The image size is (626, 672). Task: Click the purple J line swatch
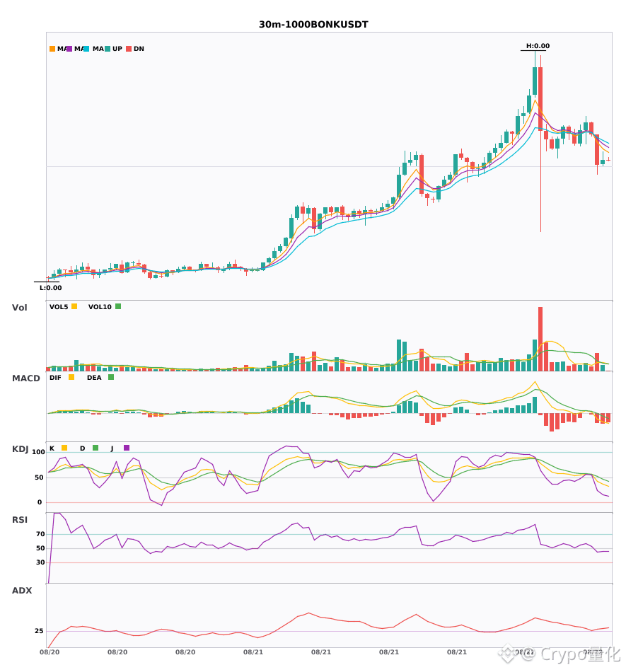[127, 448]
